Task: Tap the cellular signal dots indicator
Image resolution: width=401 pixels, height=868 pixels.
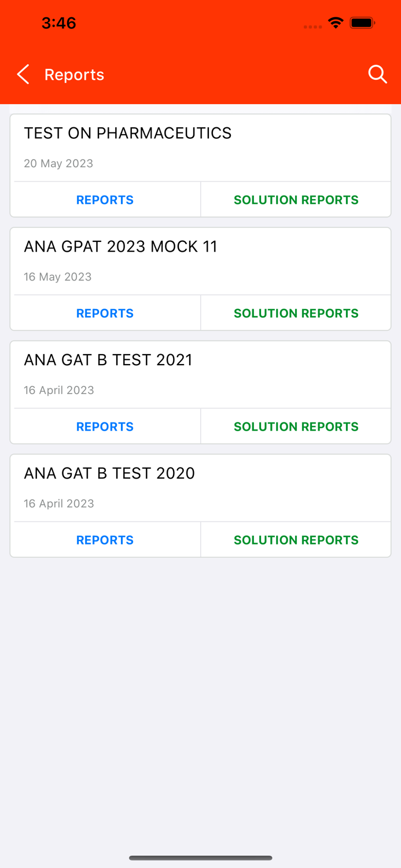Action: click(313, 26)
